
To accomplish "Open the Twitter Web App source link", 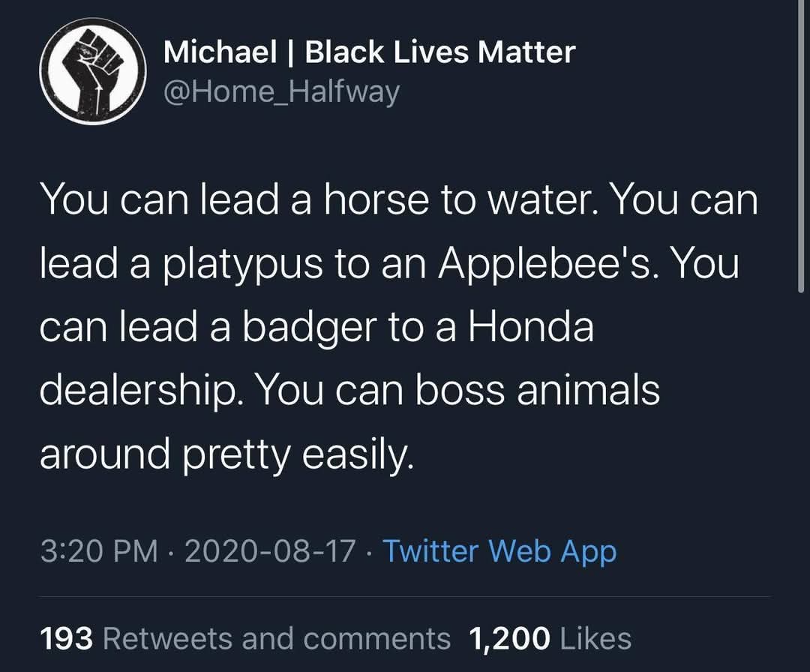I will click(499, 551).
